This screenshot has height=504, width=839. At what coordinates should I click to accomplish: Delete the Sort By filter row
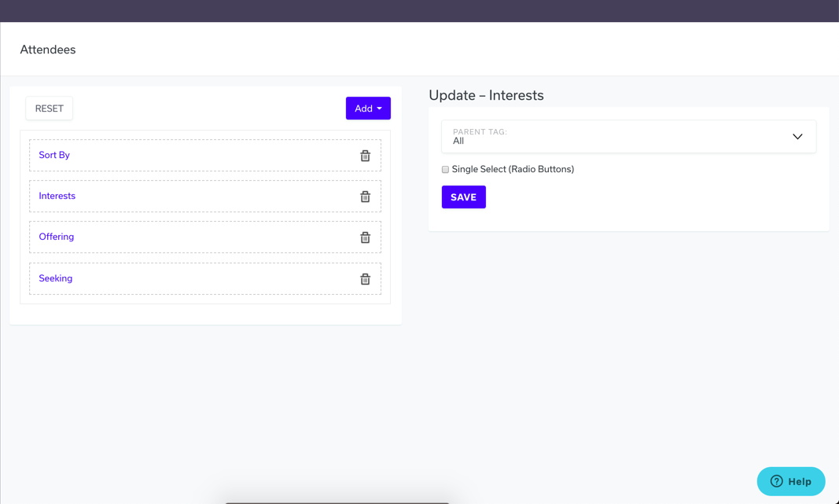(x=365, y=156)
